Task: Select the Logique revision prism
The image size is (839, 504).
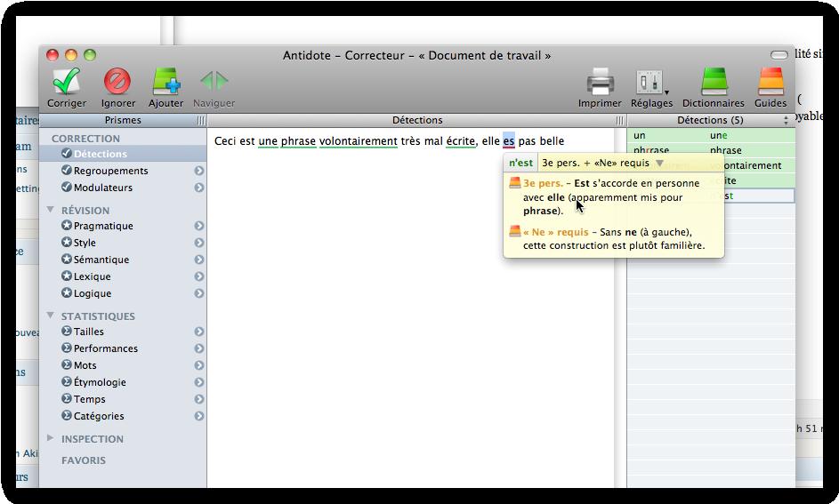Action: pos(92,293)
